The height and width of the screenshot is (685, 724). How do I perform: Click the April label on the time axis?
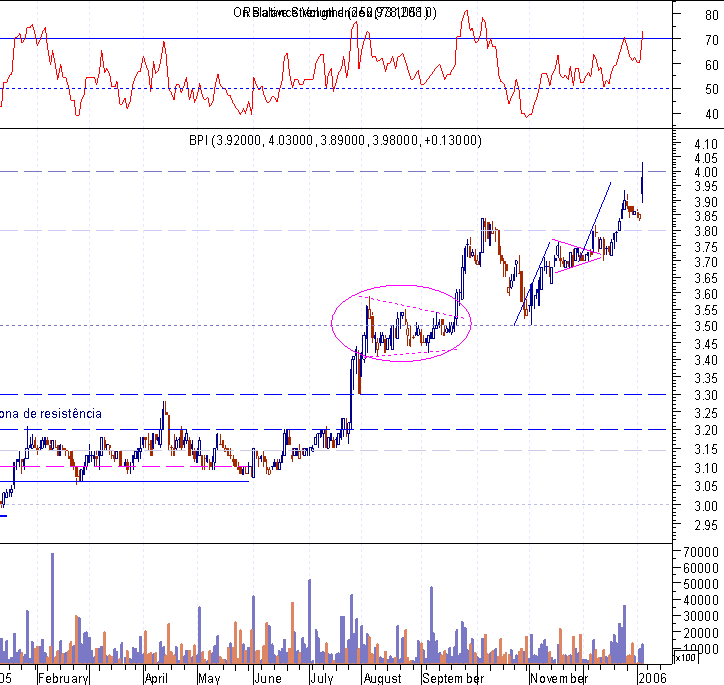tap(156, 679)
